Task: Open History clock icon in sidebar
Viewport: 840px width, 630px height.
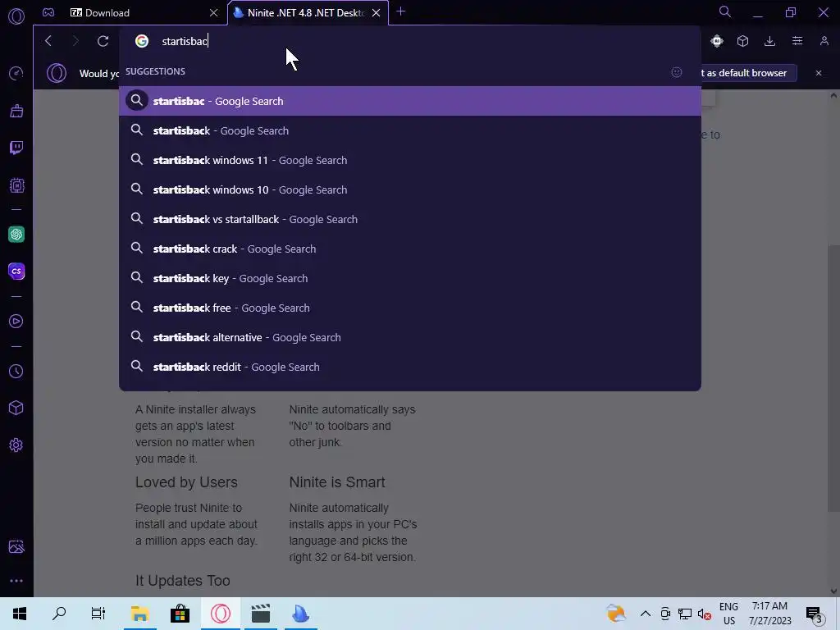Action: pos(16,372)
